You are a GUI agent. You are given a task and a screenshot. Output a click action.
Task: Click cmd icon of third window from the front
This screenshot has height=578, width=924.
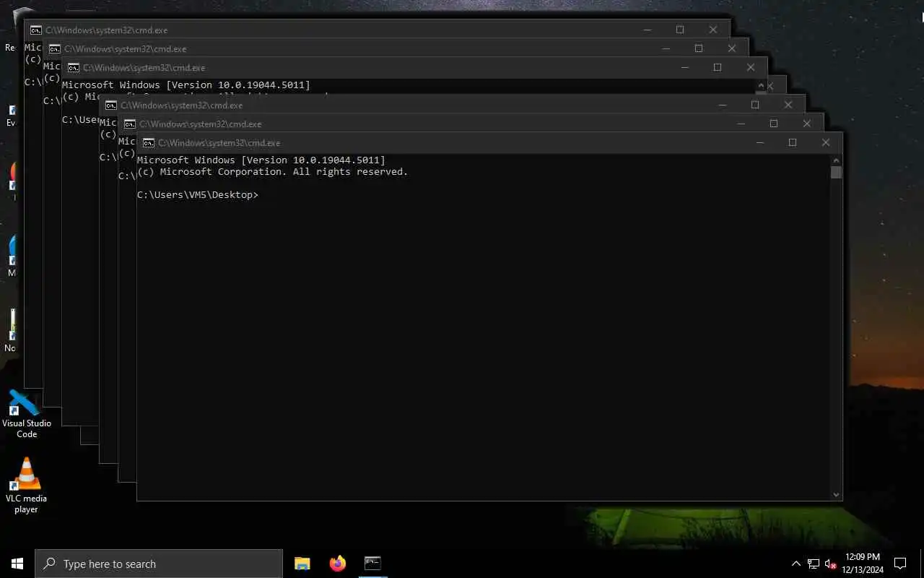(x=111, y=105)
